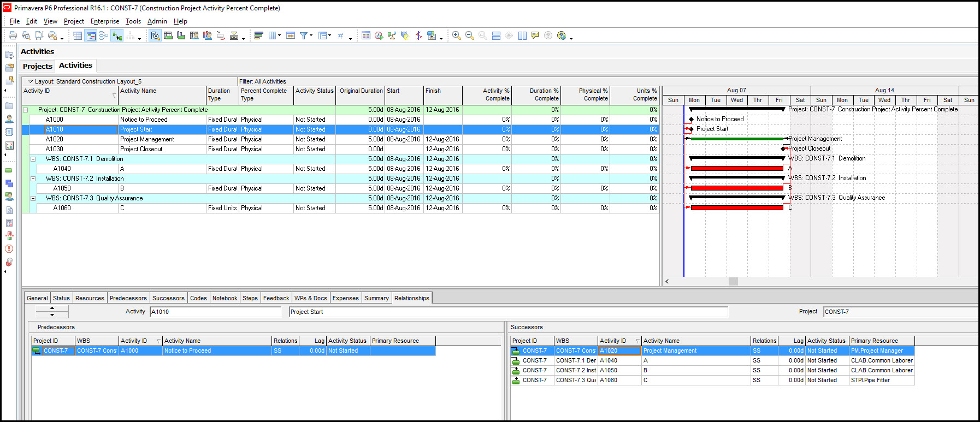Image resolution: width=980 pixels, height=422 pixels.
Task: Click the Level Resources toolbar icon
Action: pyautogui.click(x=392, y=35)
